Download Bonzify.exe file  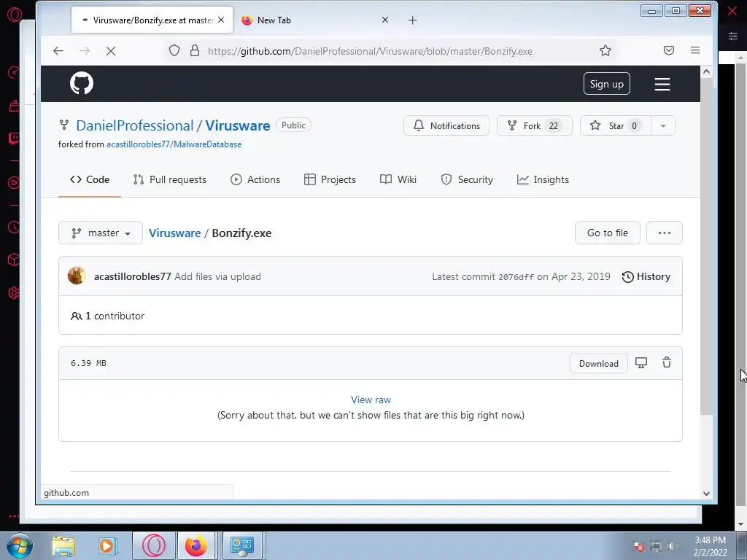coord(598,363)
